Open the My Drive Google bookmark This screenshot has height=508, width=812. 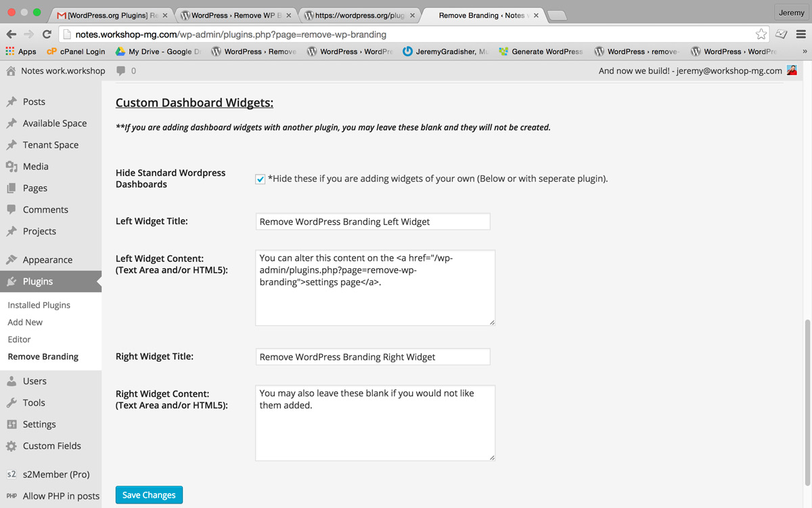(x=158, y=51)
